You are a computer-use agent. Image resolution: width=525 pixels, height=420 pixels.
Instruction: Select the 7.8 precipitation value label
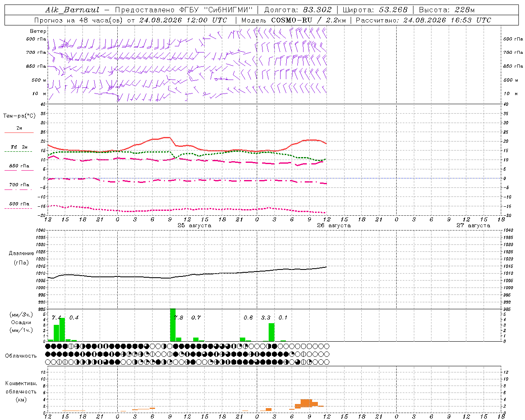coord(178,317)
